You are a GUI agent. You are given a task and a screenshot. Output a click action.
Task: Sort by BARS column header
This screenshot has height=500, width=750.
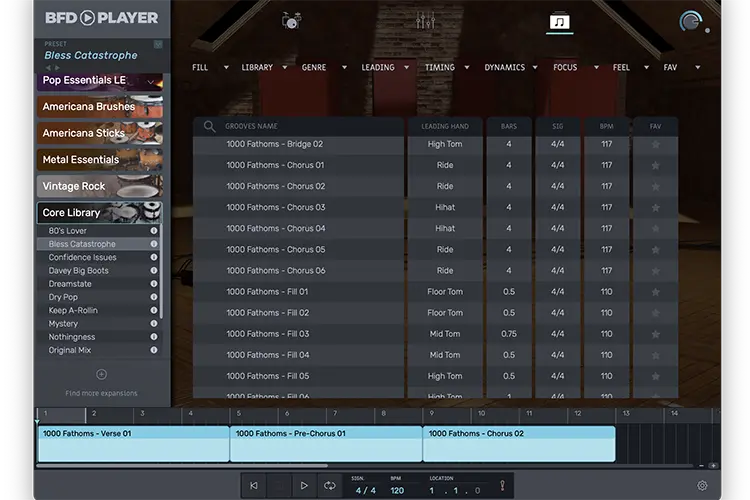(509, 126)
